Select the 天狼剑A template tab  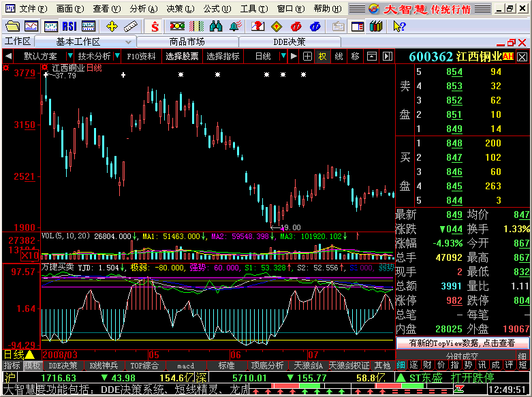(308, 366)
